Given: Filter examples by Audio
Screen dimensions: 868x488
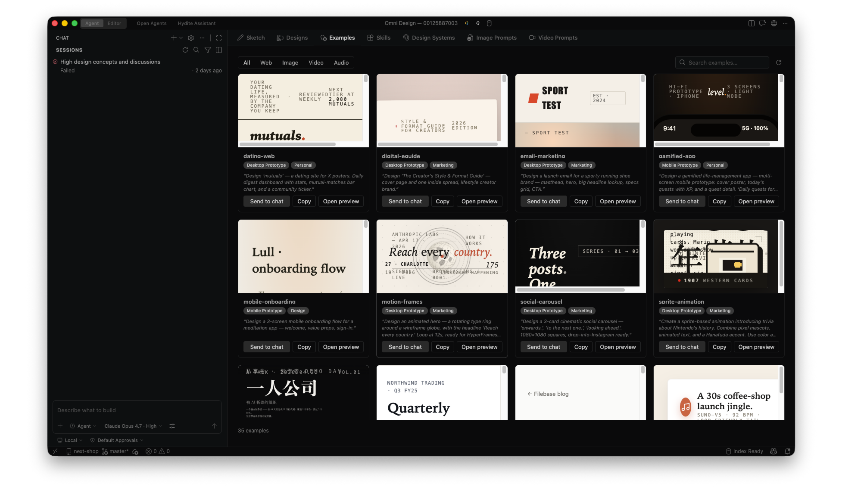Looking at the screenshot, I should (341, 63).
